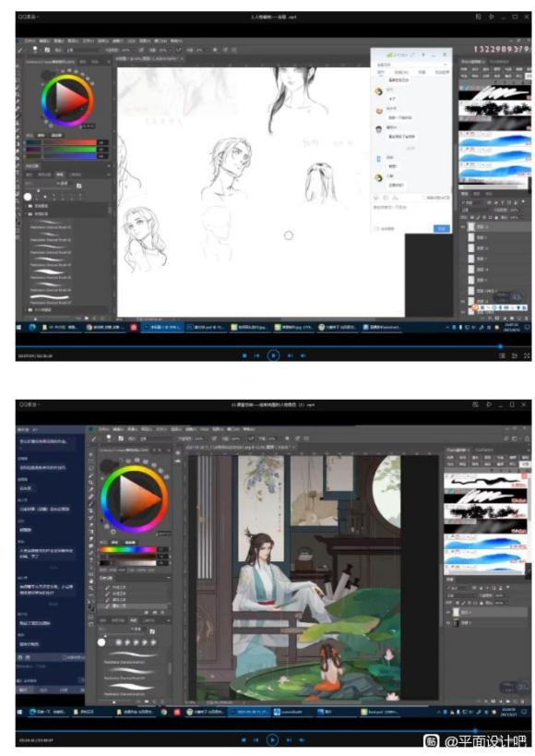Click the red app icon on the sketch video taskbar
The image size is (535, 756).
[134, 328]
